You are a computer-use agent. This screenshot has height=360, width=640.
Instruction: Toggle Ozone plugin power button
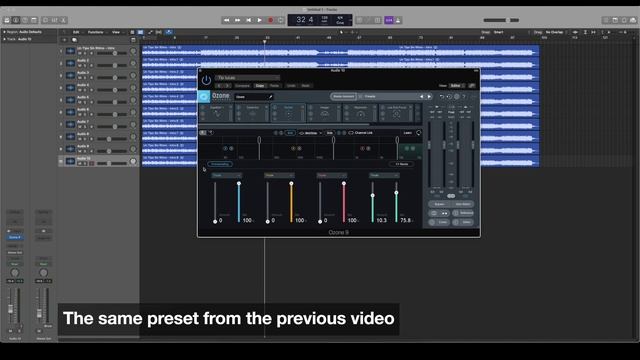206,80
